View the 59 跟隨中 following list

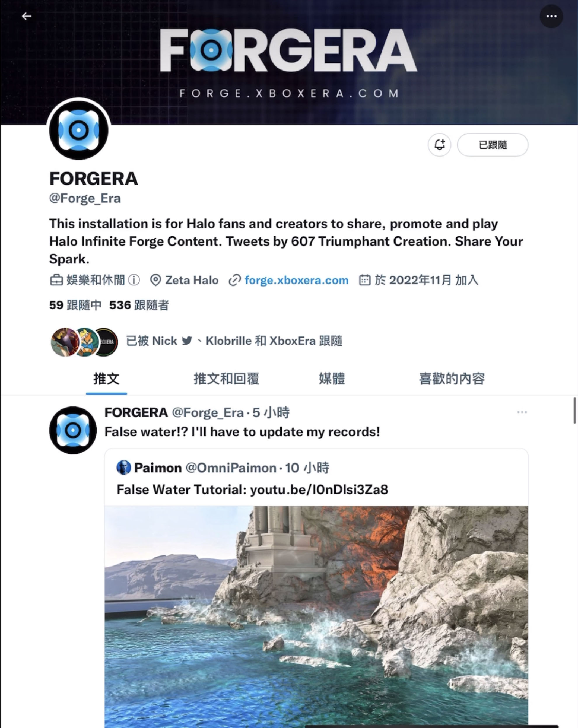[x=75, y=305]
